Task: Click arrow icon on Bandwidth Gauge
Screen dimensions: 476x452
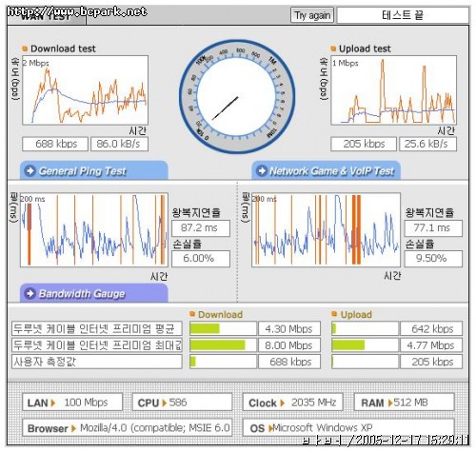Action: (x=30, y=293)
